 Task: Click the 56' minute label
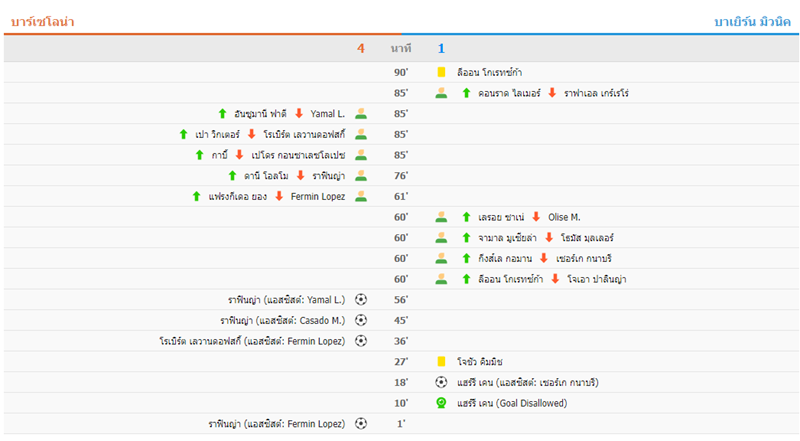[x=401, y=300]
